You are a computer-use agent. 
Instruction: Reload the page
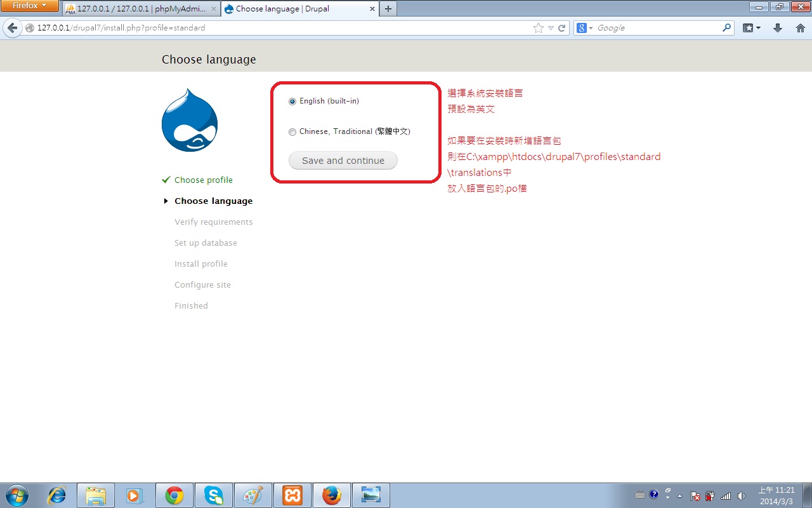click(x=561, y=28)
